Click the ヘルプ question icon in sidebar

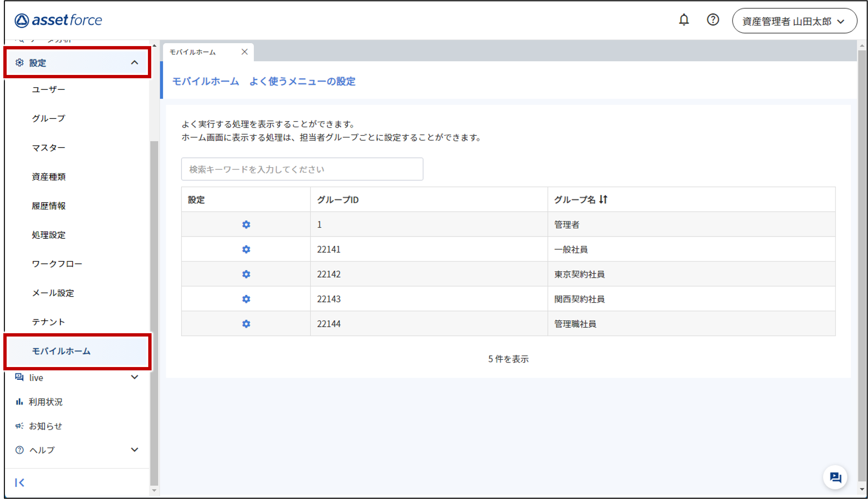(x=20, y=450)
